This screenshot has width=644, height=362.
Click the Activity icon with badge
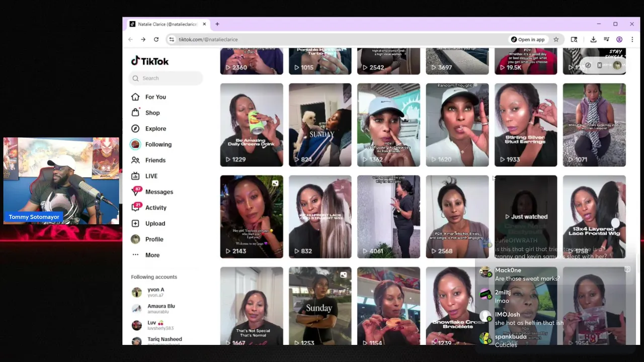(x=136, y=207)
